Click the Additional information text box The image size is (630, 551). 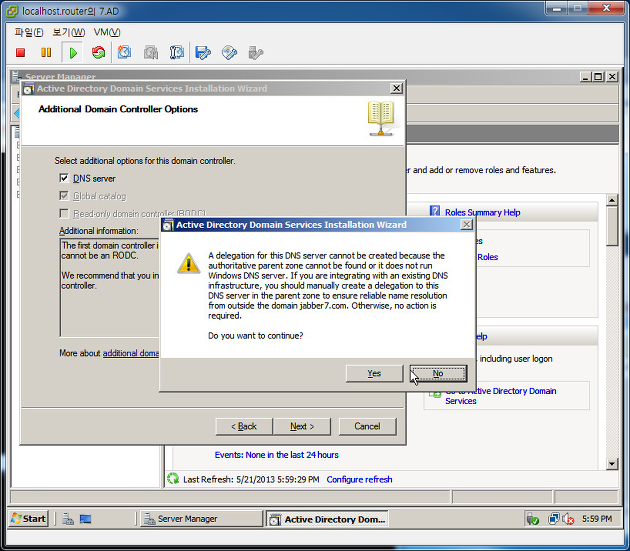click(x=109, y=287)
